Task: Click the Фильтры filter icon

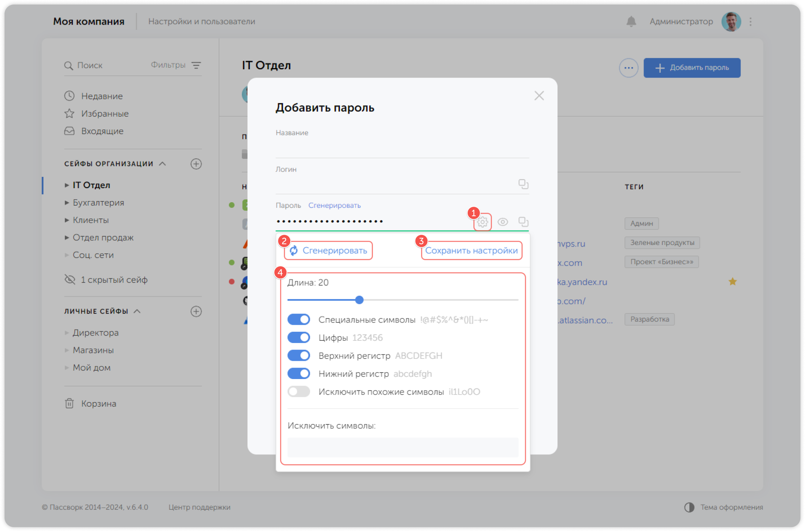Action: pyautogui.click(x=196, y=65)
